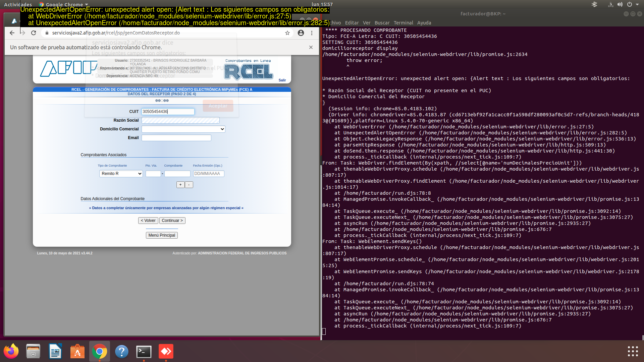Open Editar menu in terminal
The image size is (644, 362).
click(352, 23)
